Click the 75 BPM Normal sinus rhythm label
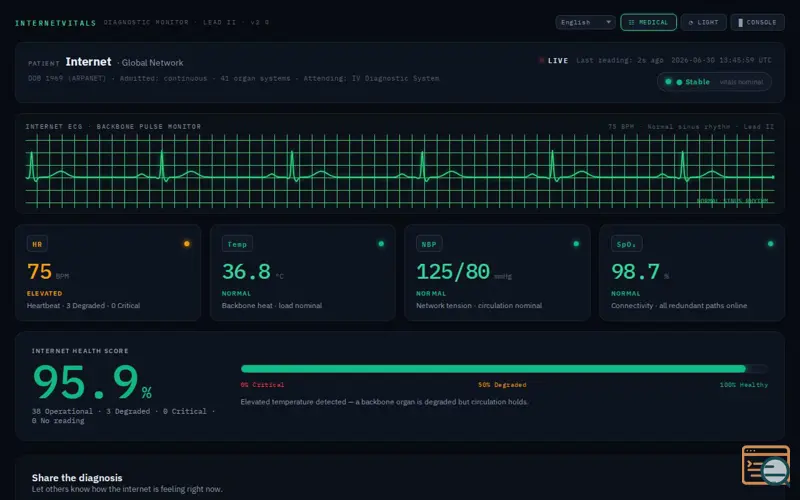Screen dimensions: 800x500 (x=691, y=127)
